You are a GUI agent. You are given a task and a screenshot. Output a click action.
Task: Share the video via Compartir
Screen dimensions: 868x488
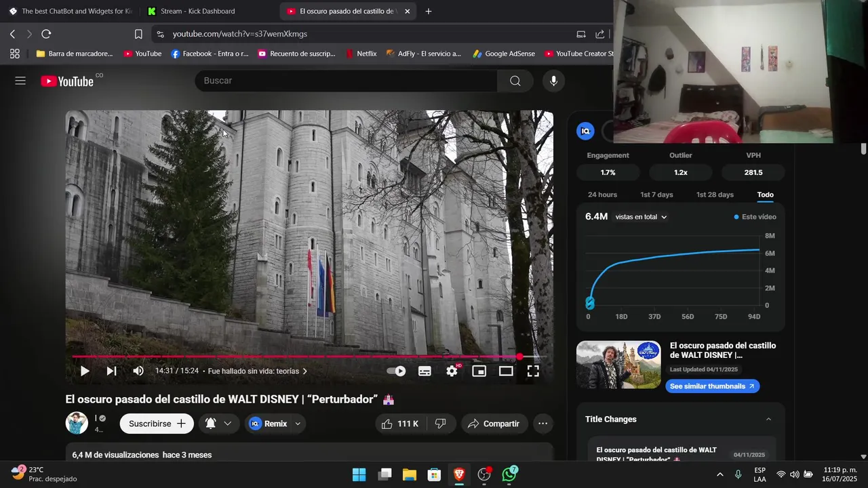pos(494,424)
